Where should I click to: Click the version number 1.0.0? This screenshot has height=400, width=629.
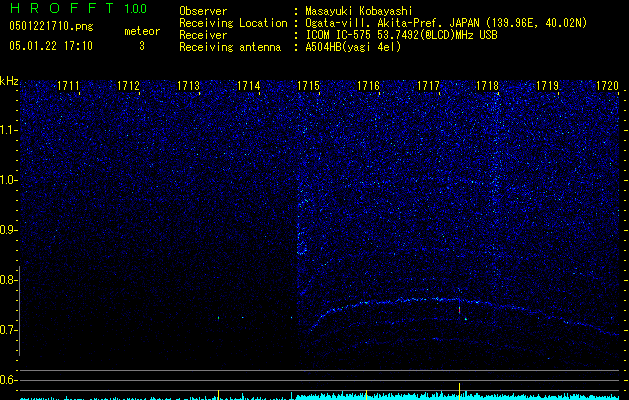click(x=136, y=8)
